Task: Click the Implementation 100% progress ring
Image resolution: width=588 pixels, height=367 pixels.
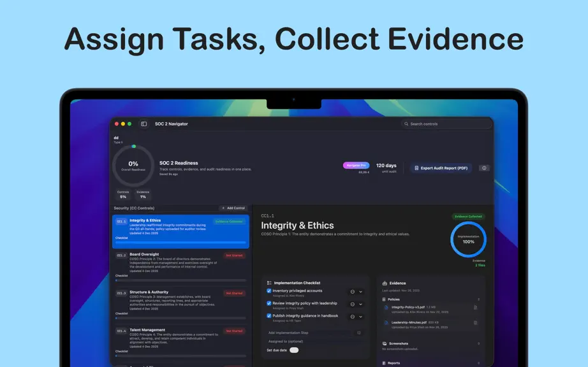Action: click(x=468, y=240)
